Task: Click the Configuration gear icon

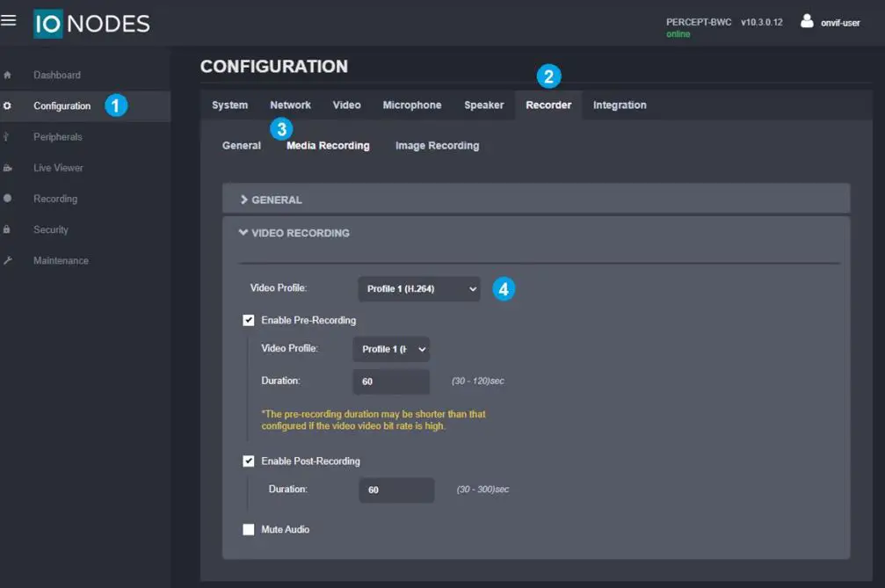Action: (x=7, y=105)
